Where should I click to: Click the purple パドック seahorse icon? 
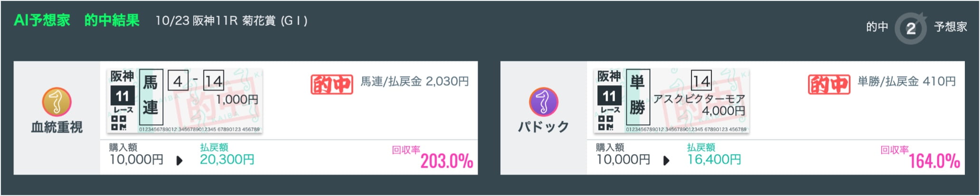pyautogui.click(x=543, y=102)
